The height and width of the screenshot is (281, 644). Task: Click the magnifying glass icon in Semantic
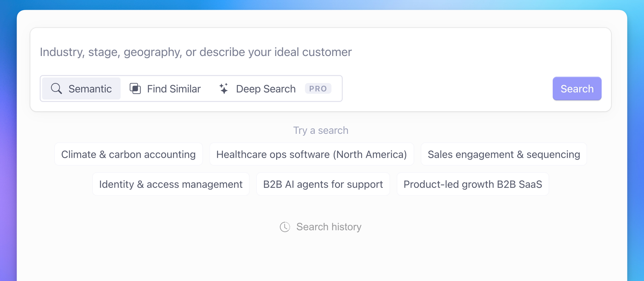pos(56,89)
